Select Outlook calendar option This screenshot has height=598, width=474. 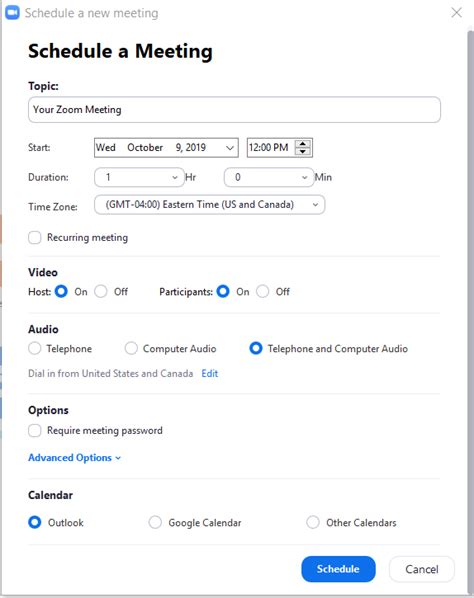(35, 522)
